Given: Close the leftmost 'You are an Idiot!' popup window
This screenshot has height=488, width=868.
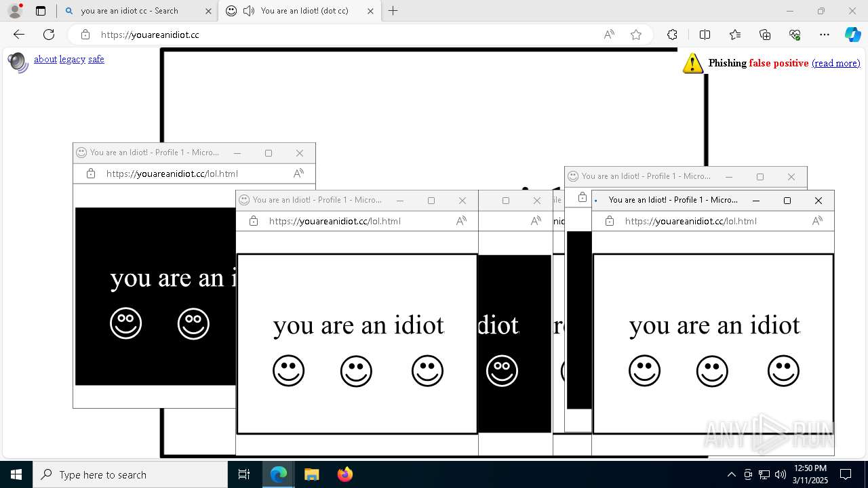Looking at the screenshot, I should tap(300, 153).
